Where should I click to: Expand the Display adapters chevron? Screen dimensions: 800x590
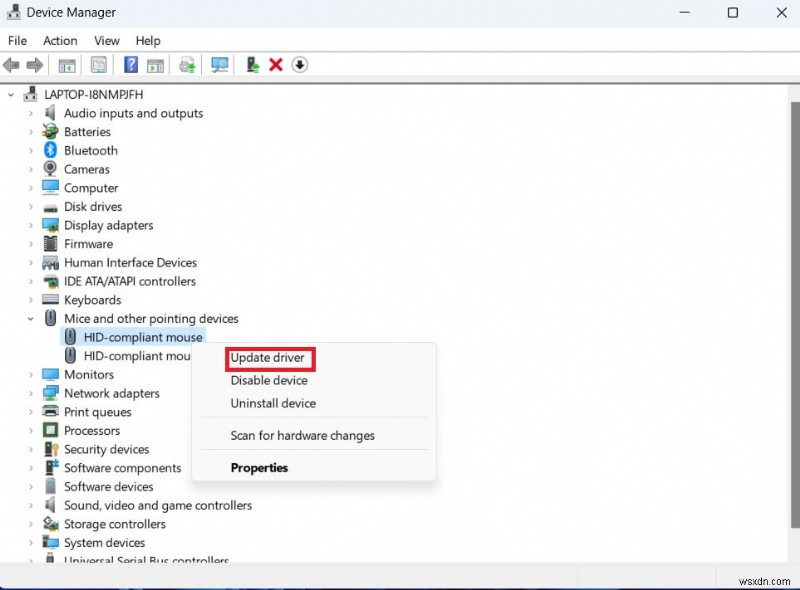click(x=31, y=225)
